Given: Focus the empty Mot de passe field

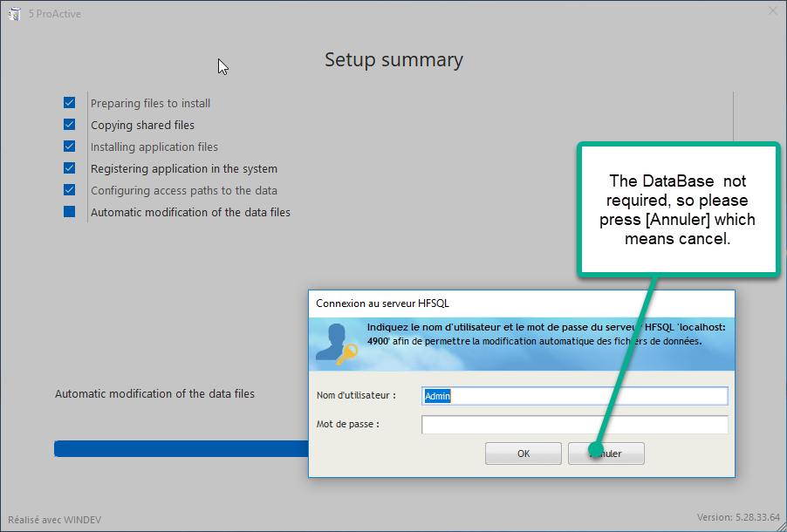Looking at the screenshot, I should click(x=575, y=425).
